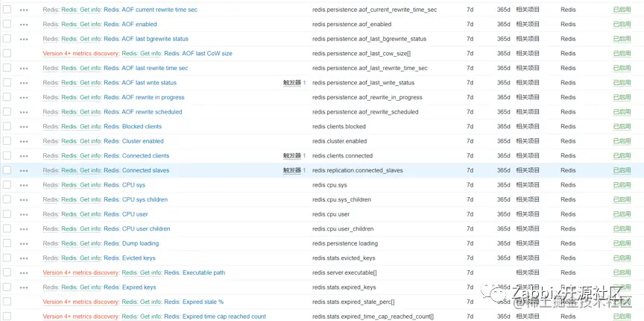Open the Redis: Get info link in Blocked clients row
Image resolution: width=644 pixels, height=321 pixels.
coord(81,126)
